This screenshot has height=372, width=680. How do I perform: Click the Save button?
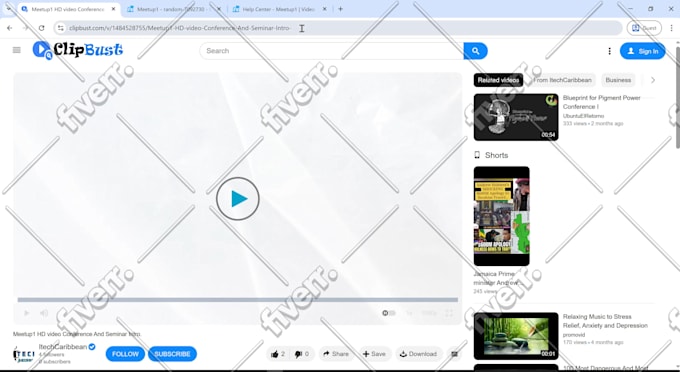click(x=374, y=354)
